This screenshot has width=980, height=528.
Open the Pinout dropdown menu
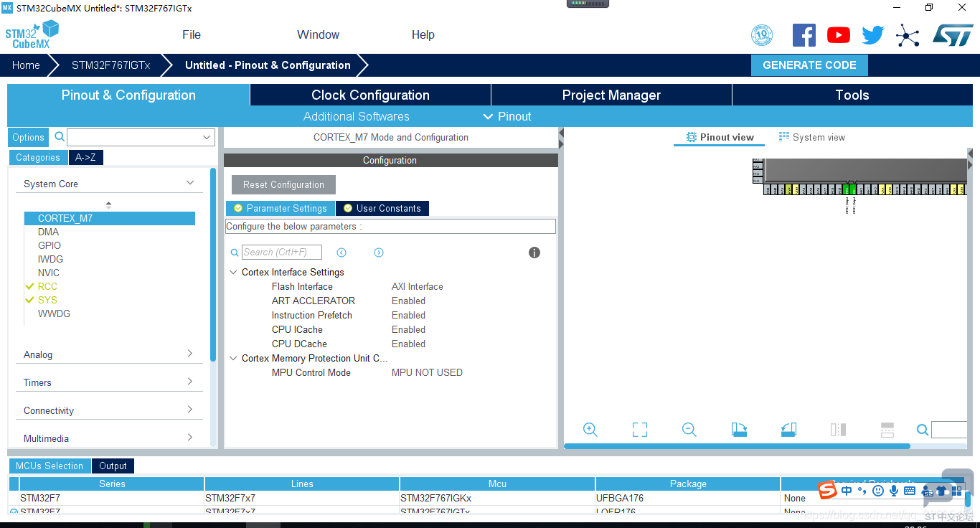point(507,116)
